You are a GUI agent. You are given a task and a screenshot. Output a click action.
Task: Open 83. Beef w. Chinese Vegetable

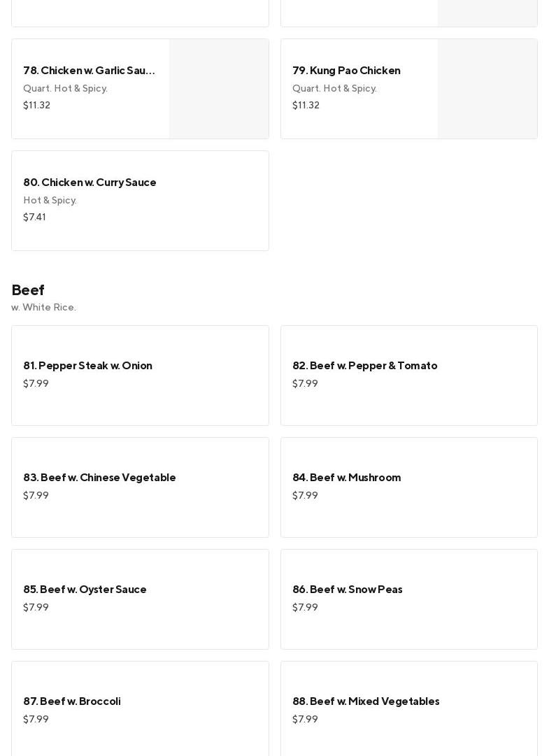pyautogui.click(x=99, y=478)
